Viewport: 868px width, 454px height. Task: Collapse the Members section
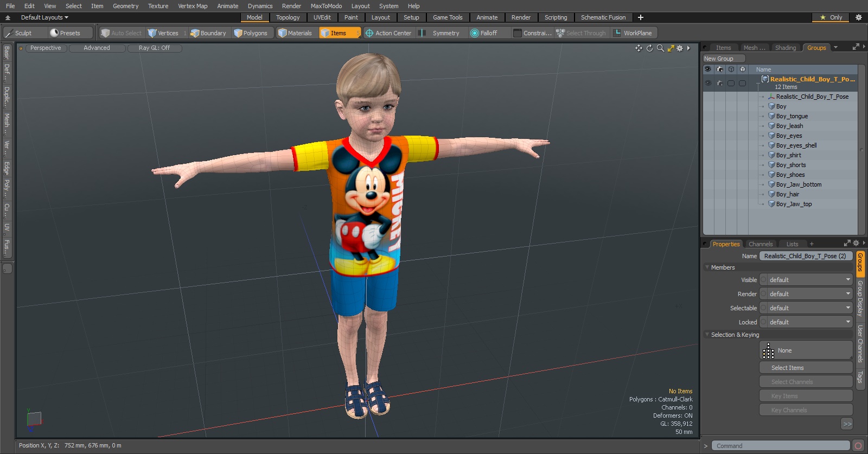[x=707, y=267]
